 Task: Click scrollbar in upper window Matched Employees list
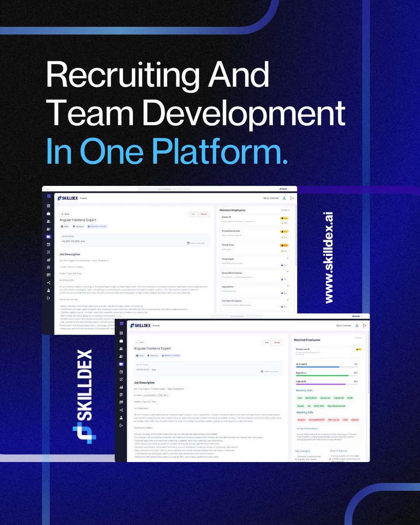(x=296, y=234)
